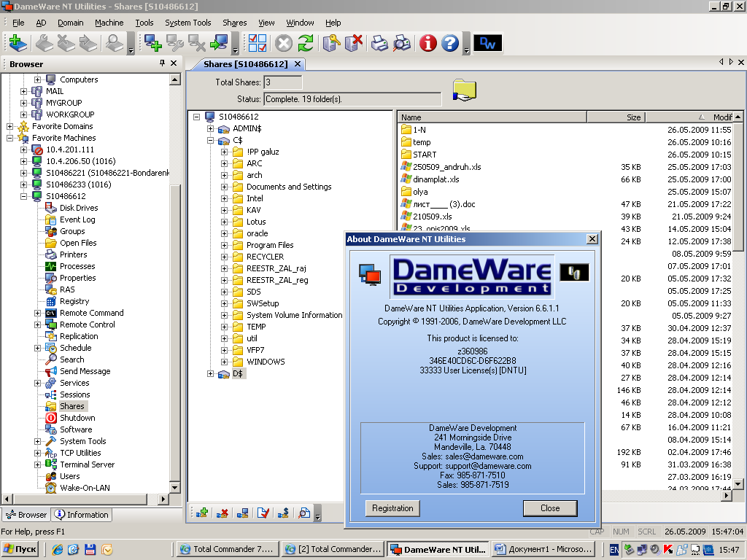Click the printer icon in the toolbar
747x560 pixels.
click(379, 44)
